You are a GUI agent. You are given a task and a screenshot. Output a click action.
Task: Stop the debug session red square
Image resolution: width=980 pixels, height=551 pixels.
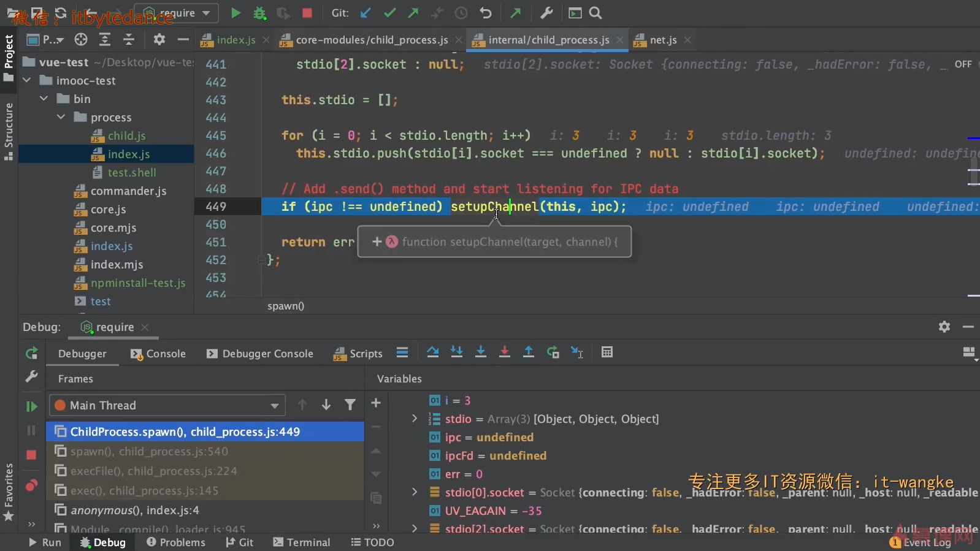click(31, 455)
